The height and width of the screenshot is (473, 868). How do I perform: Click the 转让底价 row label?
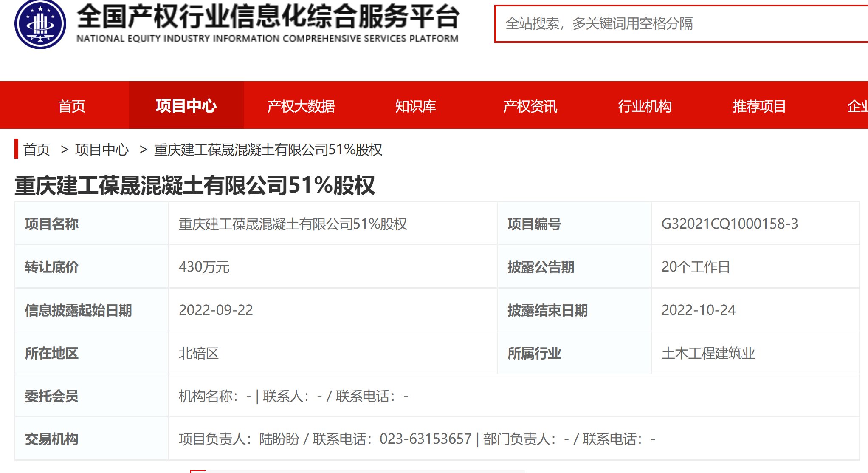pyautogui.click(x=51, y=267)
